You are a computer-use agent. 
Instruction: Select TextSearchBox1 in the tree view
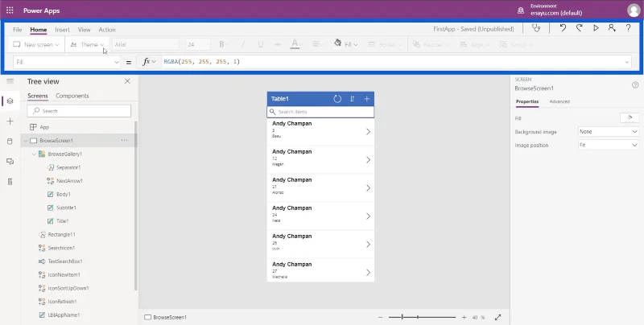[65, 261]
